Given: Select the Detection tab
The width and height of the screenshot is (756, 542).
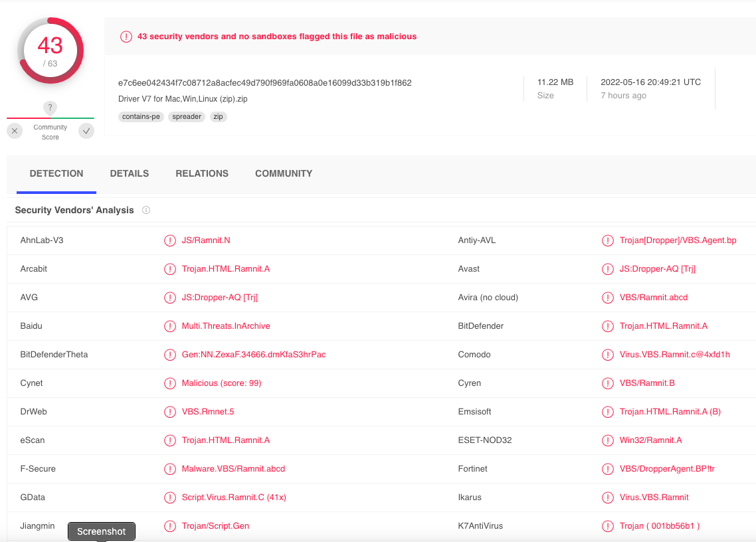Looking at the screenshot, I should [x=56, y=173].
